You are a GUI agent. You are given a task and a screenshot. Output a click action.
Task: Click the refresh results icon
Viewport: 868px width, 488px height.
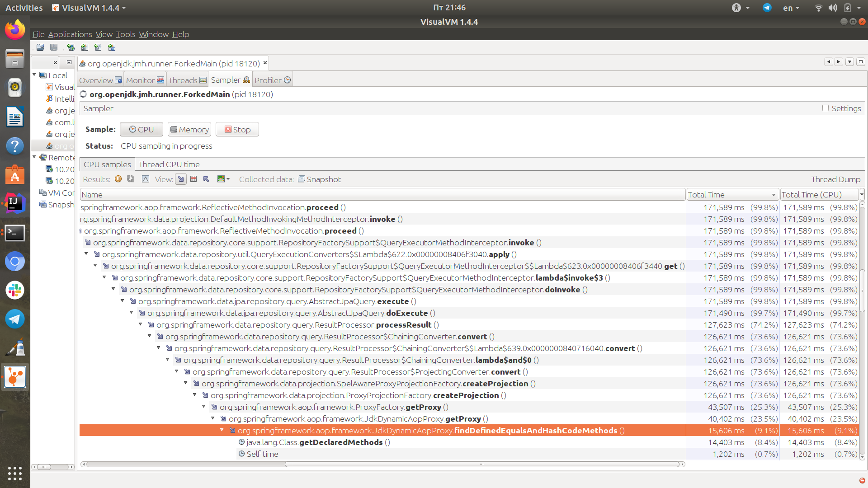(x=131, y=179)
